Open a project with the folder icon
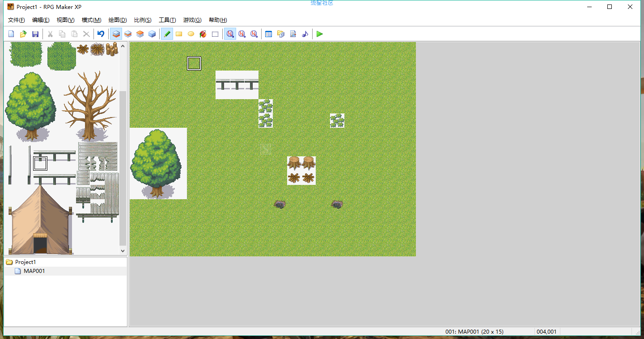The image size is (644, 339). click(23, 34)
